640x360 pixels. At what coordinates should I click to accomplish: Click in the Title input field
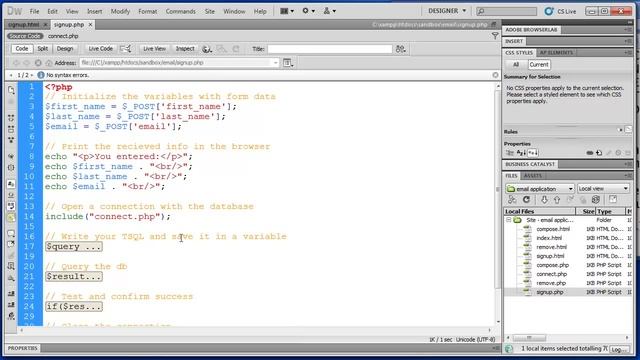[330, 49]
